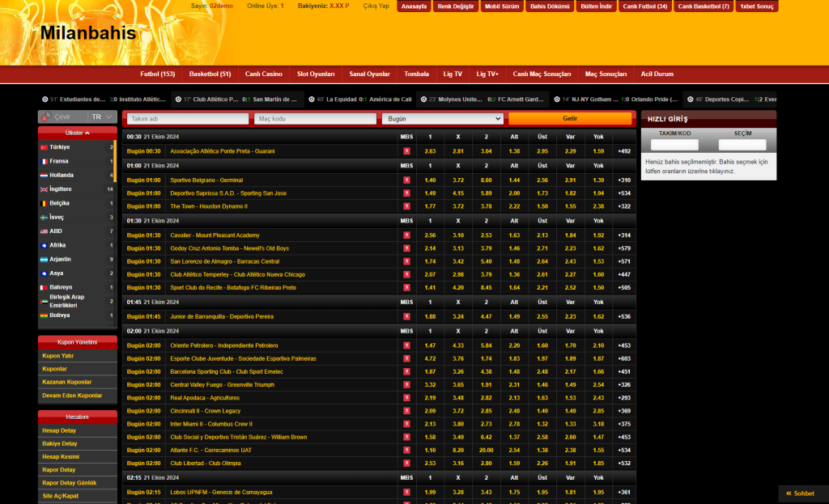Image resolution: width=829 pixels, height=504 pixels.
Task: Open the Bugün date dropdown
Action: [443, 118]
